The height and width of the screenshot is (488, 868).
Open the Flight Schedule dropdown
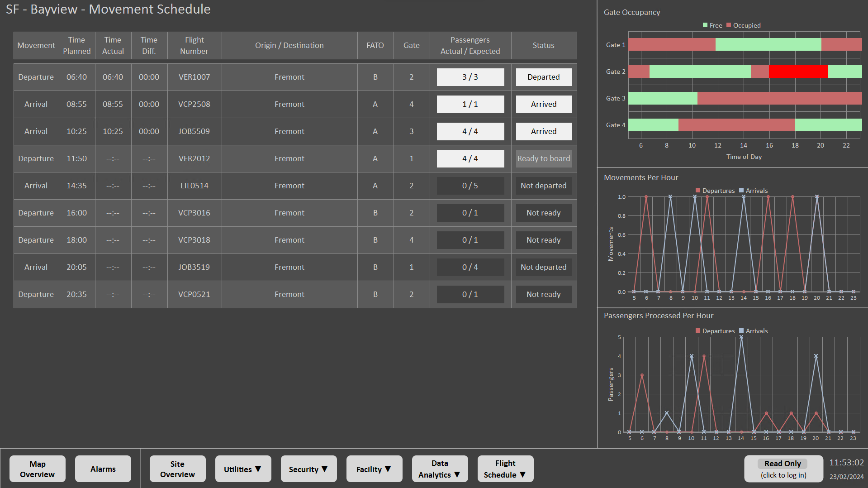(506, 469)
